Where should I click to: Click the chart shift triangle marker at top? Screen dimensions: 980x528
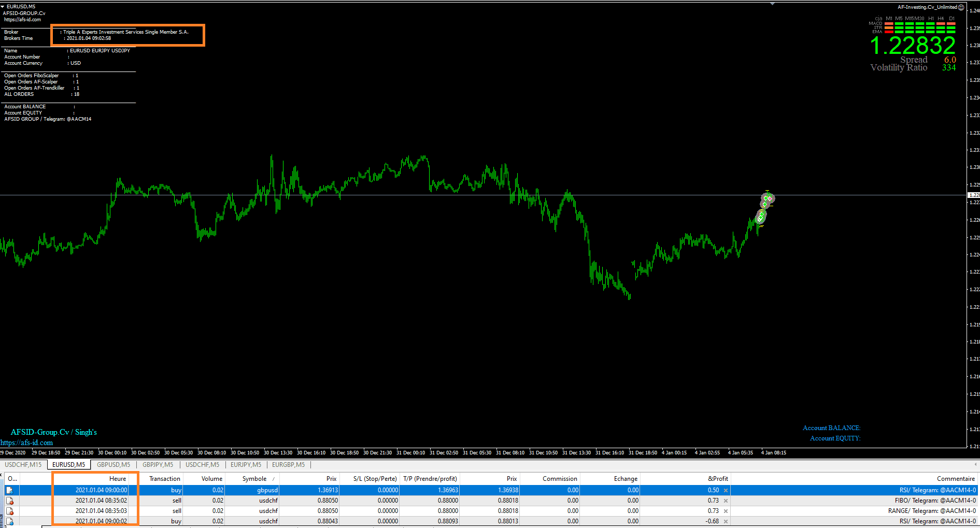772,4
